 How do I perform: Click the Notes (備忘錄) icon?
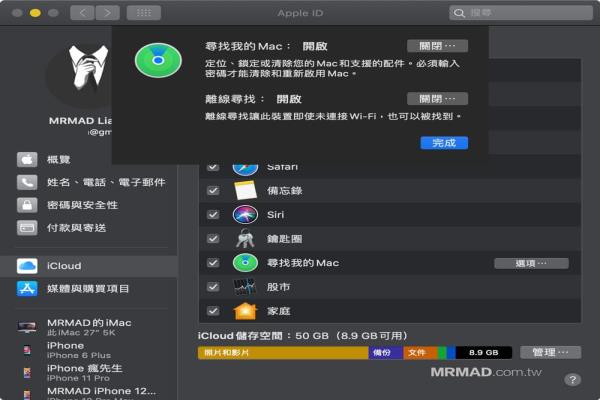point(245,191)
